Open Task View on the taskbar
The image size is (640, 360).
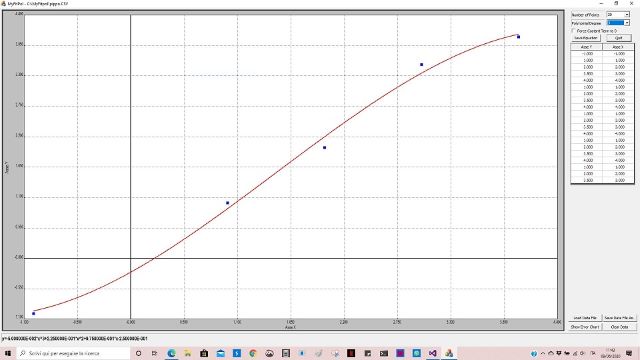(155, 353)
